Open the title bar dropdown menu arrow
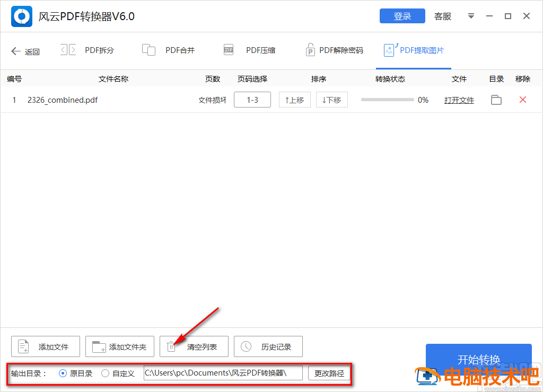Image resolution: width=543 pixels, height=392 pixels. pyautogui.click(x=471, y=16)
